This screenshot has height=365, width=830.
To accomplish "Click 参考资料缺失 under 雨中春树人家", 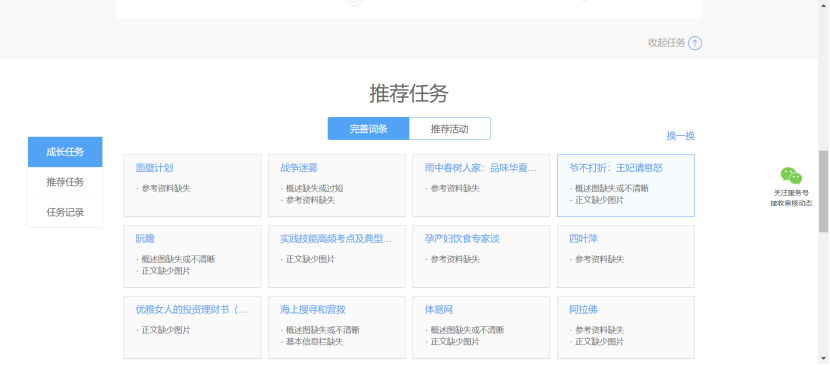I will click(x=455, y=188).
